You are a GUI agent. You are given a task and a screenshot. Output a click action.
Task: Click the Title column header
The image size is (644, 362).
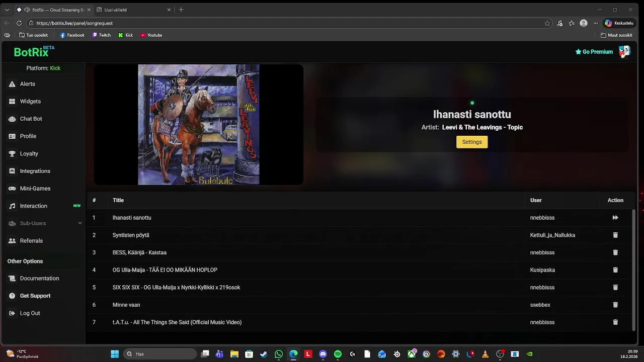coord(118,200)
